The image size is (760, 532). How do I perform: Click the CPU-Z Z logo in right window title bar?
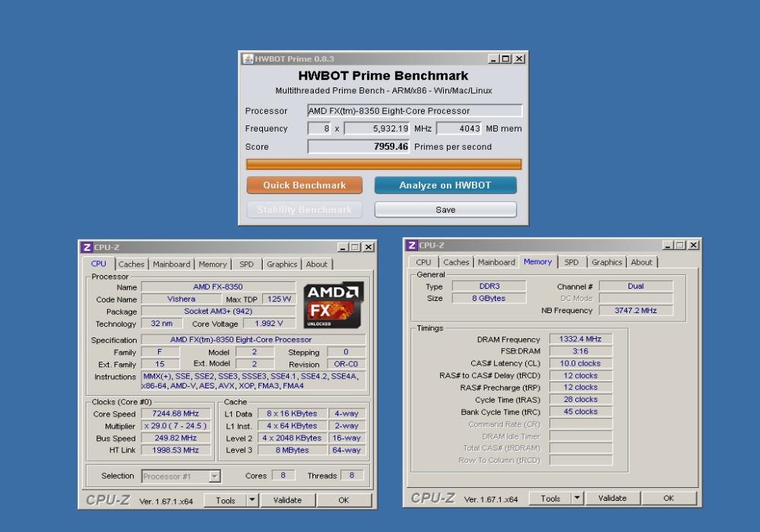point(412,245)
